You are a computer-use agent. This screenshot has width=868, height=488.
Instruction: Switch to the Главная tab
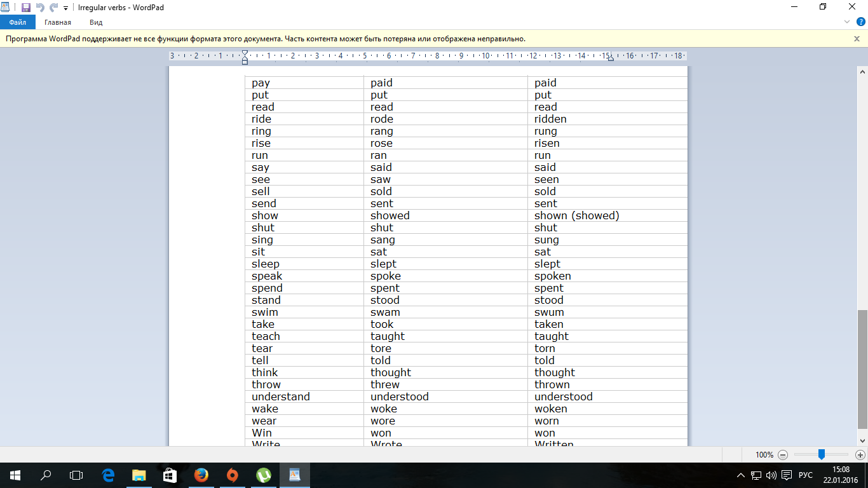tap(58, 22)
